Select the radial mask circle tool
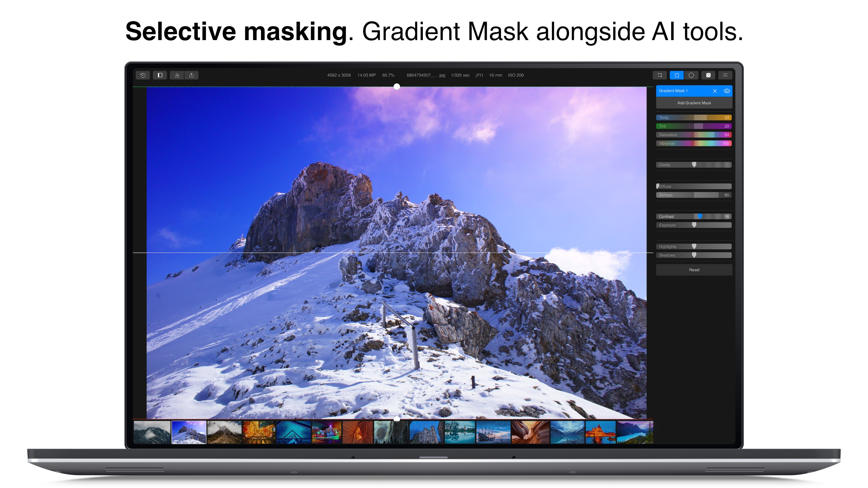This screenshot has width=868, height=488. point(691,75)
